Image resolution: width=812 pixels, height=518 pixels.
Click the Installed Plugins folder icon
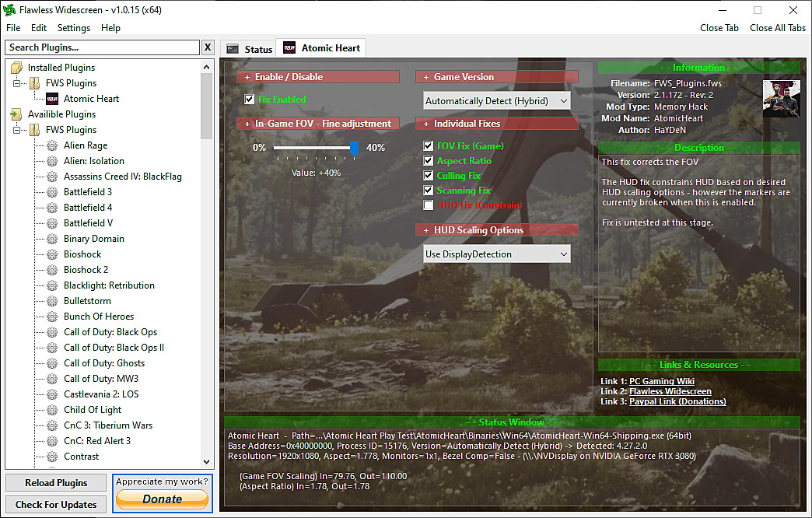pos(16,68)
